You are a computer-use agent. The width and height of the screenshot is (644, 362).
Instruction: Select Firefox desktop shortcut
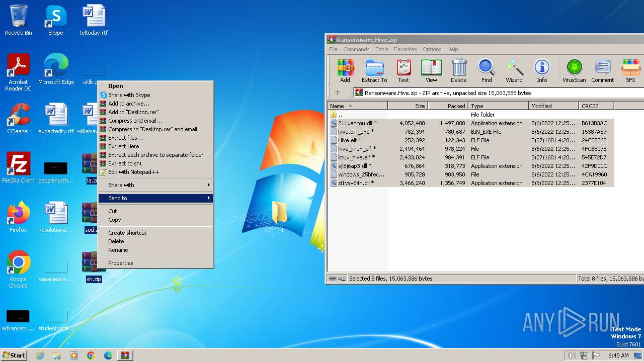coord(18,217)
